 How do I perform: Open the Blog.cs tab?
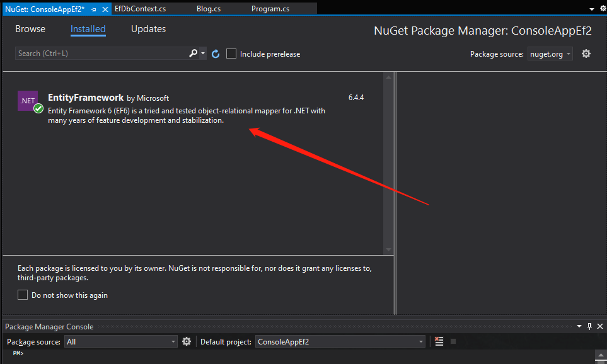click(x=208, y=9)
